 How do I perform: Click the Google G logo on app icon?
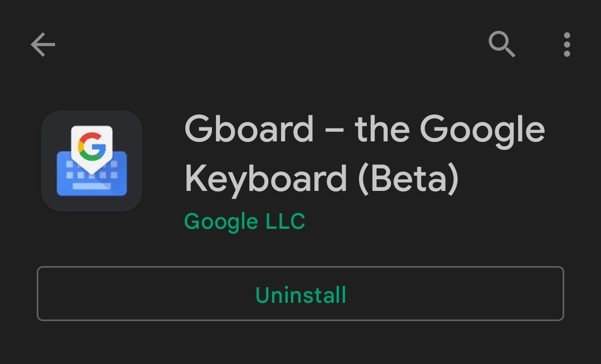click(x=92, y=146)
